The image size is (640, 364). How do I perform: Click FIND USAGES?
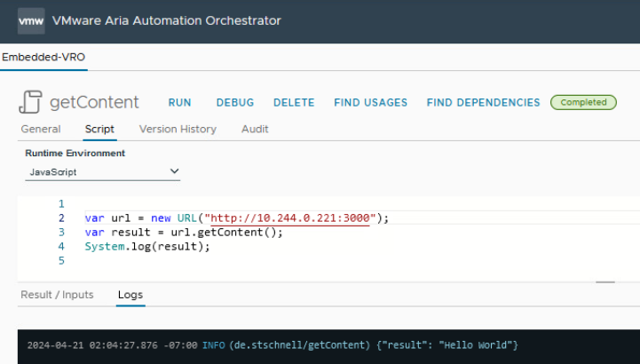pos(371,102)
